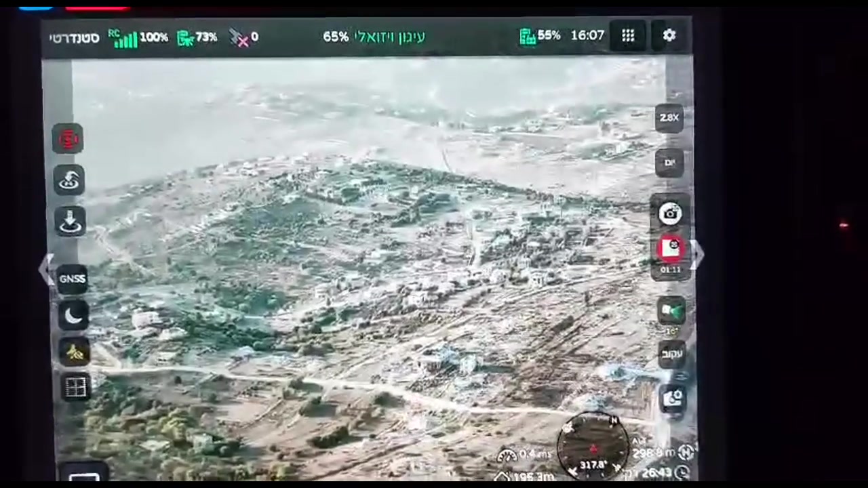868x488 pixels.
Task: Open the settings gear in top bar
Action: tap(669, 35)
